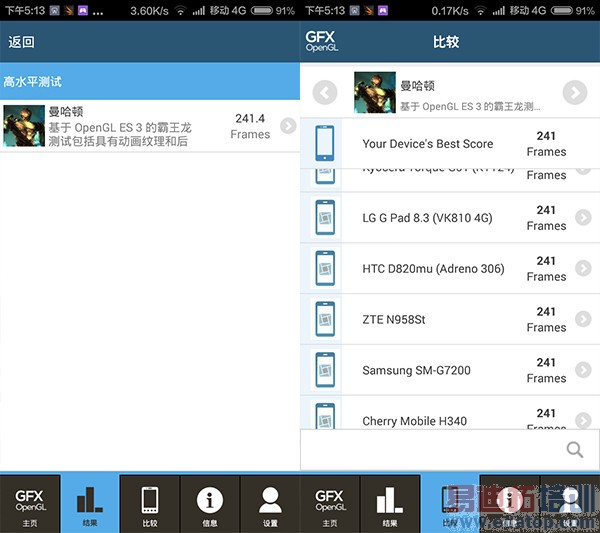Expand LG G Pad 8.3 row arrow
The image size is (600, 533).
[x=583, y=217]
